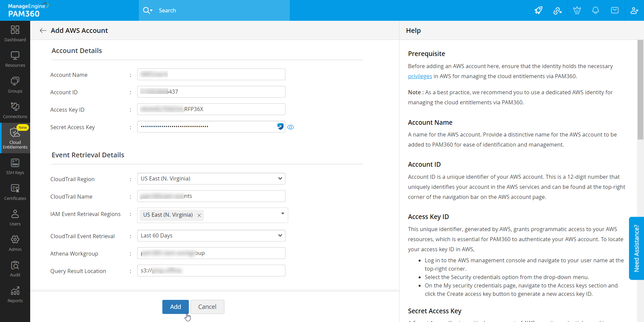This screenshot has width=644, height=322.
Task: Click the rocket icon in the top bar
Action: coord(538,10)
